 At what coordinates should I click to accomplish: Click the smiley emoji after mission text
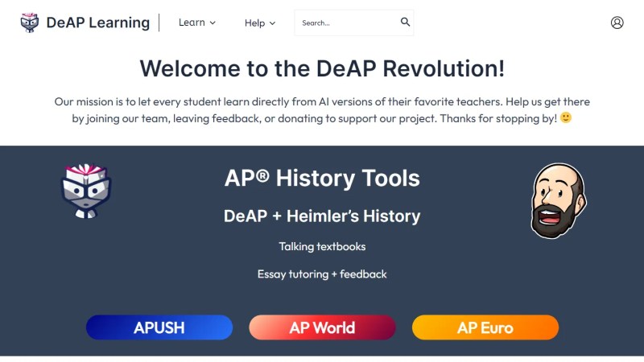566,117
